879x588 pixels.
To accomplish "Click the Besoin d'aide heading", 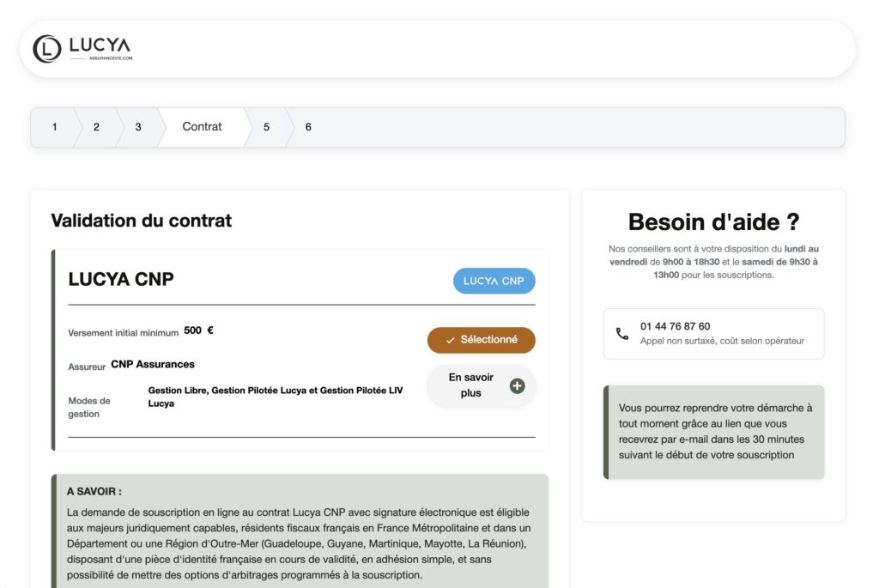I will point(713,221).
